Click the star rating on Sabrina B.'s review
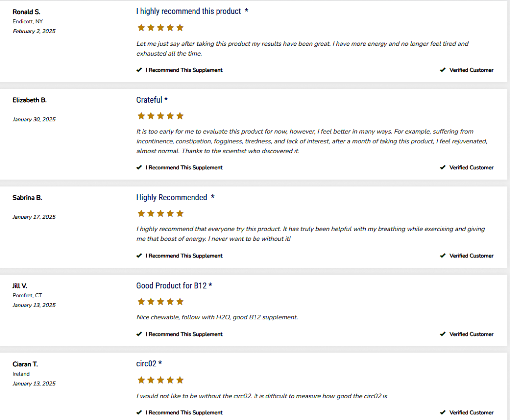Image resolution: width=510 pixels, height=420 pixels. (x=160, y=213)
